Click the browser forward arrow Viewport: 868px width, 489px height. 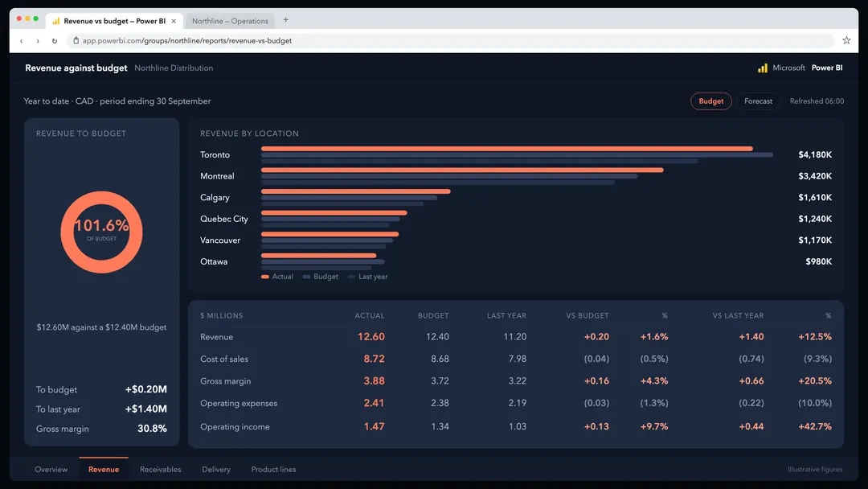point(38,41)
